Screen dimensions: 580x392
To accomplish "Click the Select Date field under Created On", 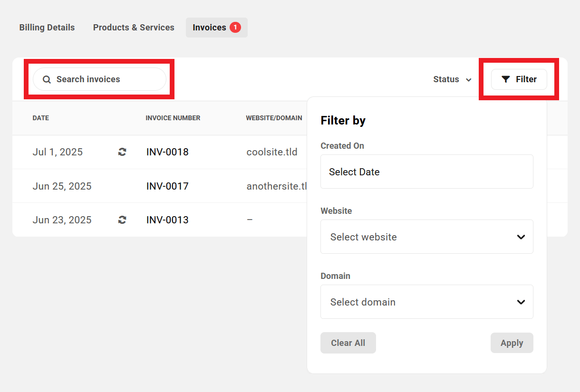I will point(426,172).
